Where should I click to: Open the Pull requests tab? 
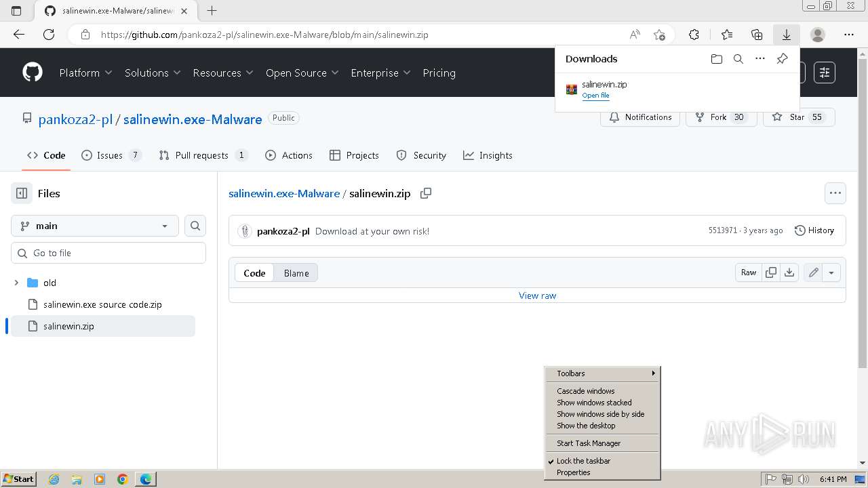pos(203,155)
